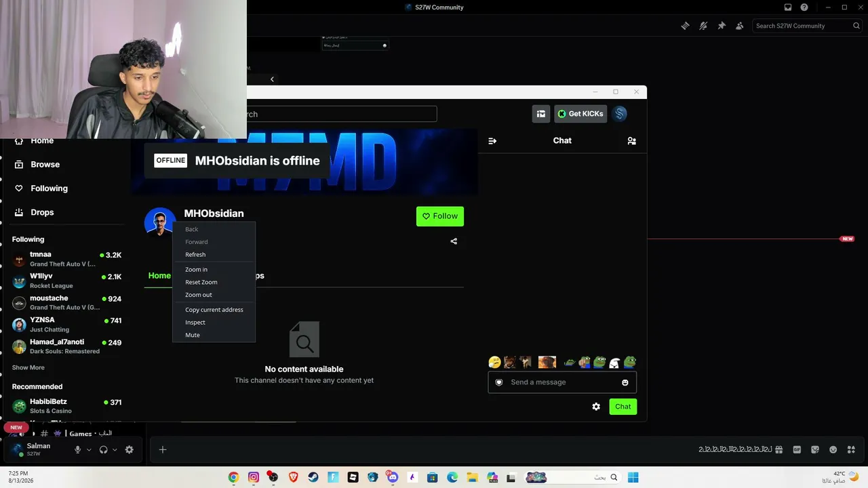Screen dimensions: 868x488
Task: Open Google Chrome from the taskbar
Action: (233, 477)
